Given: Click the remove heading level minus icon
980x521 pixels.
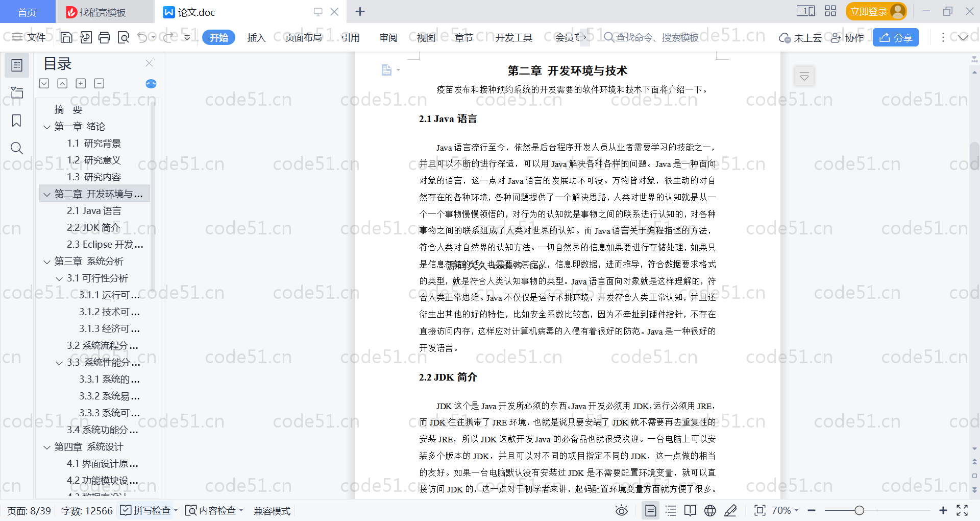Looking at the screenshot, I should point(99,83).
